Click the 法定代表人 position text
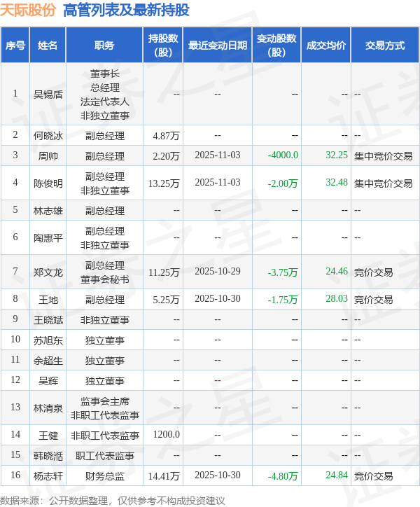This screenshot has height=507, width=420. tap(104, 102)
